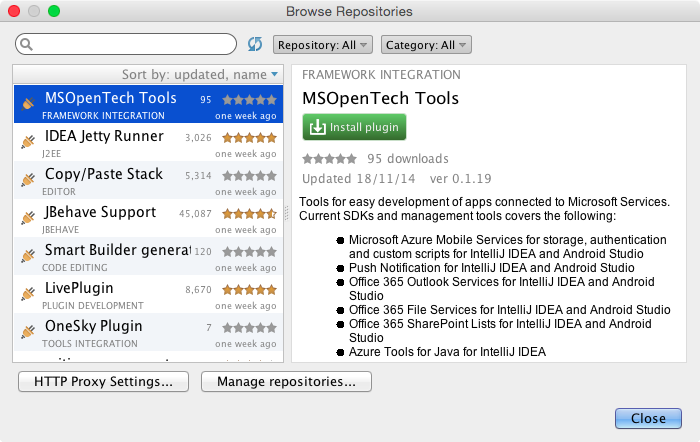Click the Smart Builder generator plugin icon
The width and height of the screenshot is (700, 442).
pyautogui.click(x=28, y=255)
